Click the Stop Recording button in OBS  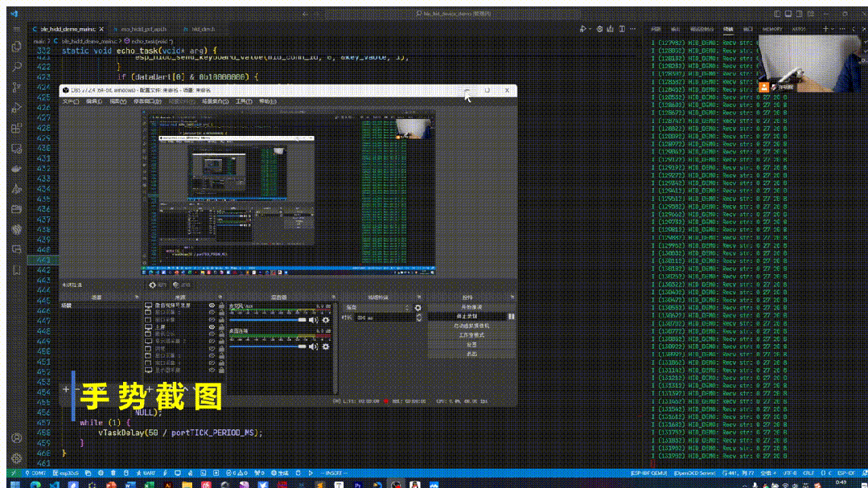click(467, 317)
